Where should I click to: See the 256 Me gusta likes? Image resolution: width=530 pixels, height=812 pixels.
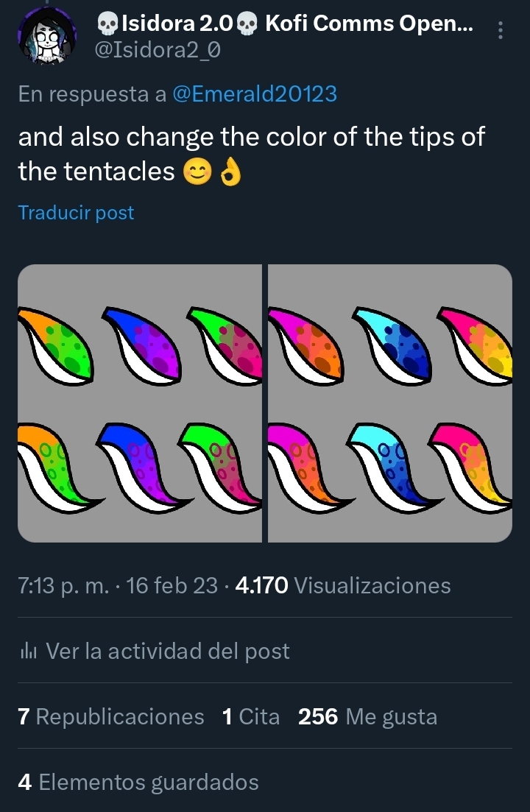[x=367, y=716]
